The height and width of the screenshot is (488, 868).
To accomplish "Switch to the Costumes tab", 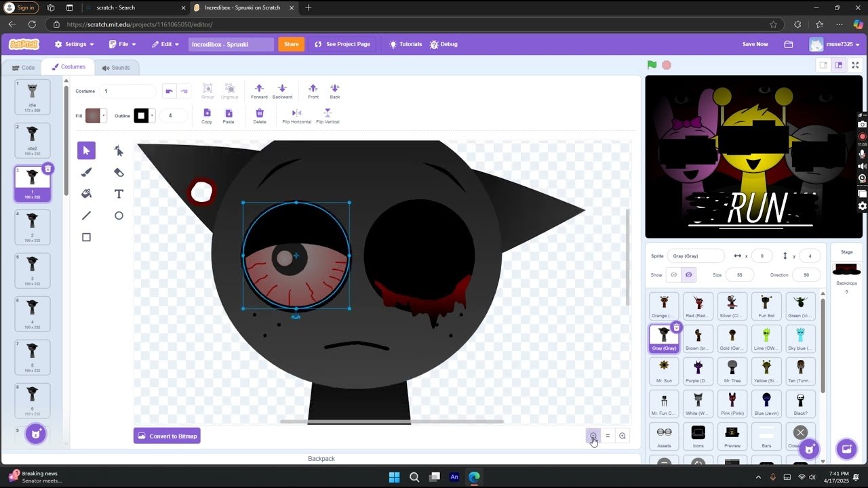I will click(68, 67).
